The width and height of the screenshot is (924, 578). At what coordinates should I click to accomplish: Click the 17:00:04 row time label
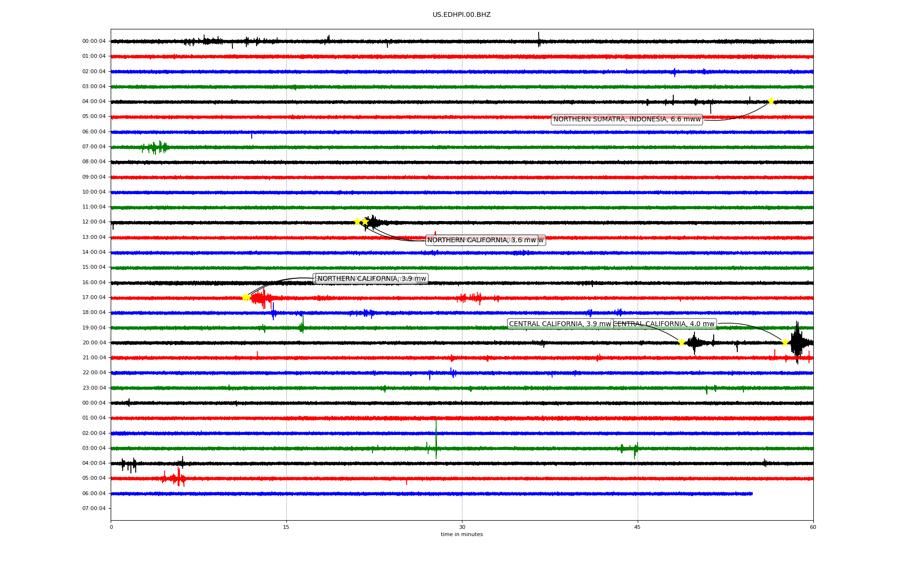pyautogui.click(x=94, y=298)
